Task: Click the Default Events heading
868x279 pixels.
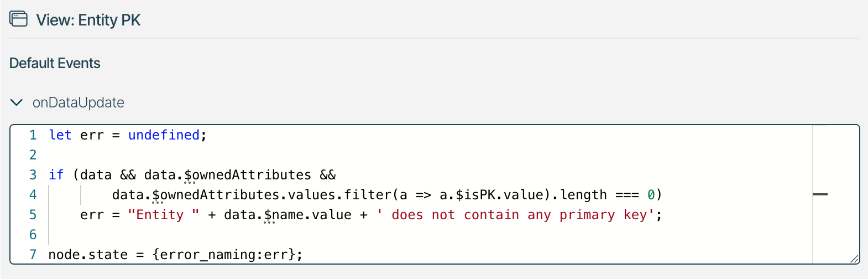Action: click(55, 63)
